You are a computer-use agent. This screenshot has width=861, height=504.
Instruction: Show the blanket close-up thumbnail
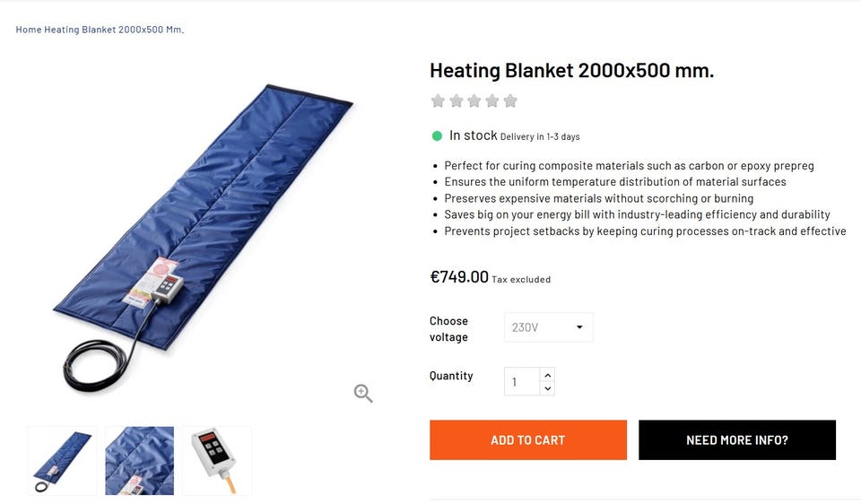click(140, 461)
